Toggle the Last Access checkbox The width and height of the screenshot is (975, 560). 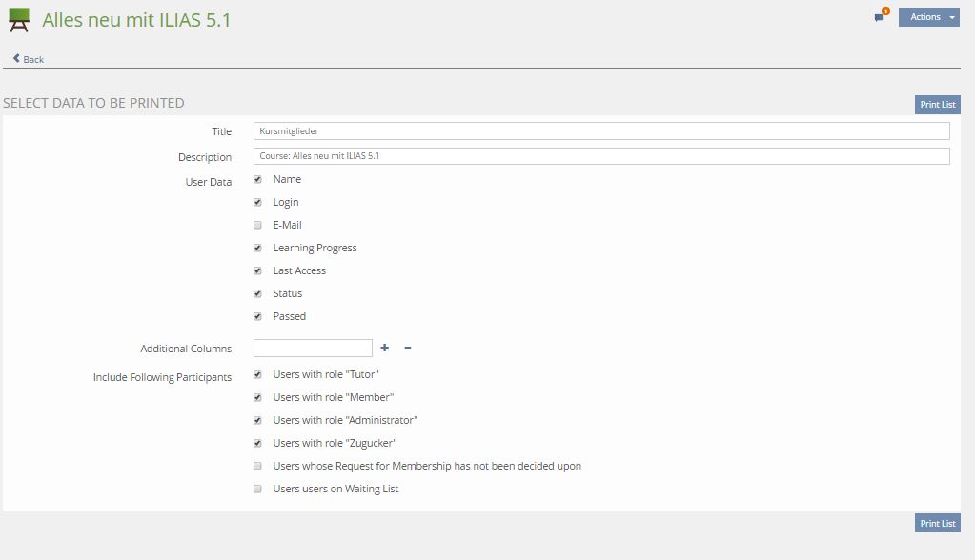[257, 270]
